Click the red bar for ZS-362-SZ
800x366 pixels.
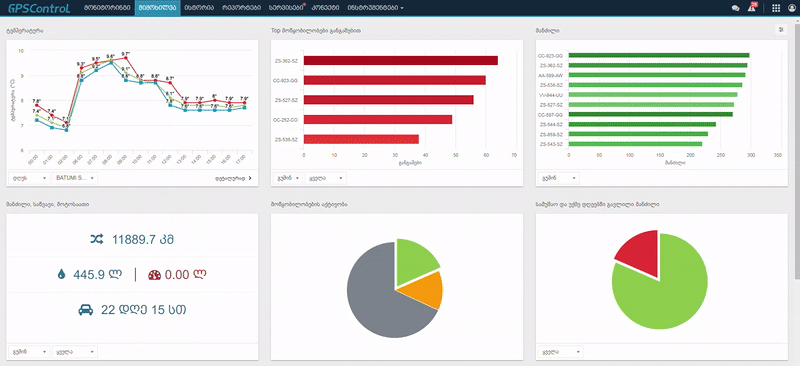pyautogui.click(x=401, y=61)
